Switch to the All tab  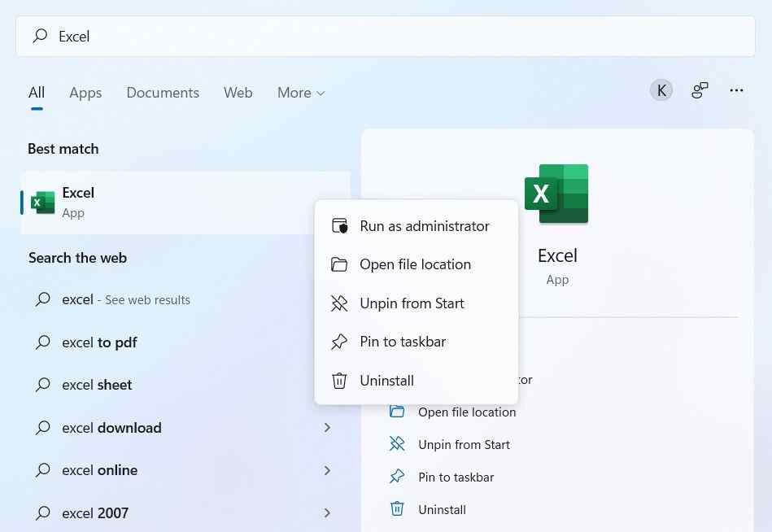tap(37, 93)
